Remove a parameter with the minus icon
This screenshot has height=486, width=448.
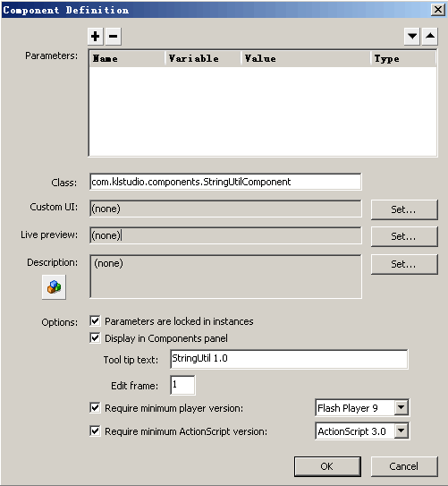pos(114,37)
